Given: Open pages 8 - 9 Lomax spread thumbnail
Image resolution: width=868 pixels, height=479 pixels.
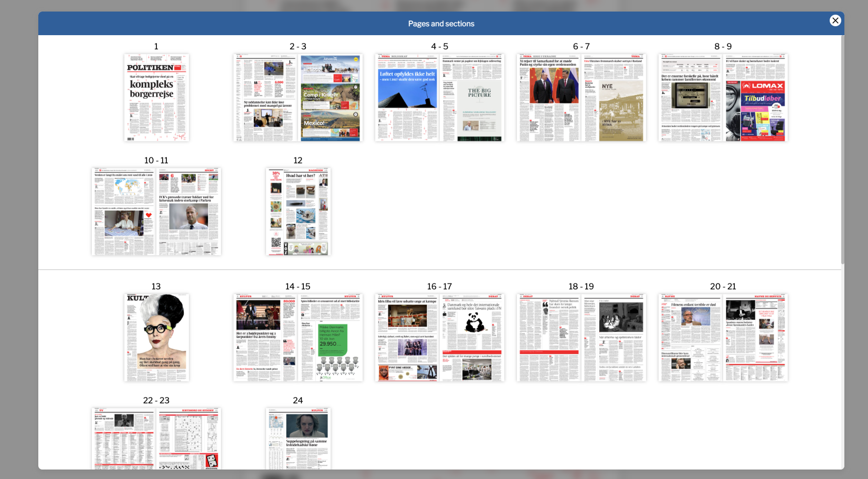Looking at the screenshot, I should point(723,98).
